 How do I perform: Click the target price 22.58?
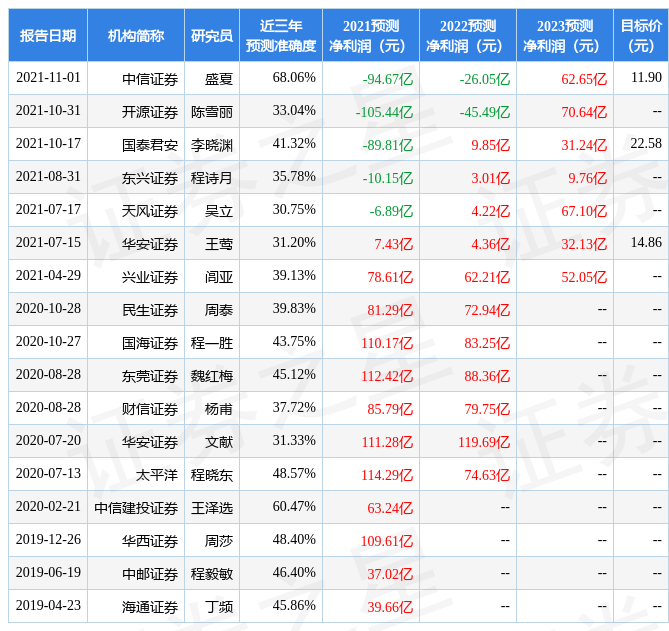(646, 143)
